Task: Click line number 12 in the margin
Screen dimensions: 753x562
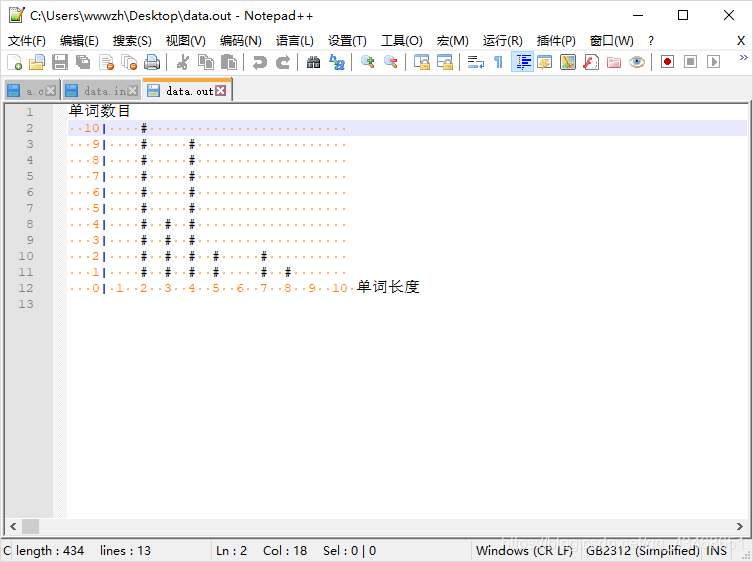Action: (x=26, y=288)
